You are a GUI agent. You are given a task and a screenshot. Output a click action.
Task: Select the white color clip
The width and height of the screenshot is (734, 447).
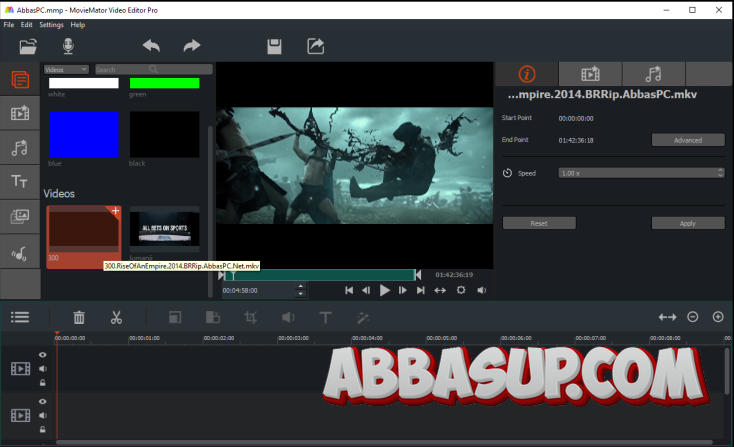click(x=84, y=83)
